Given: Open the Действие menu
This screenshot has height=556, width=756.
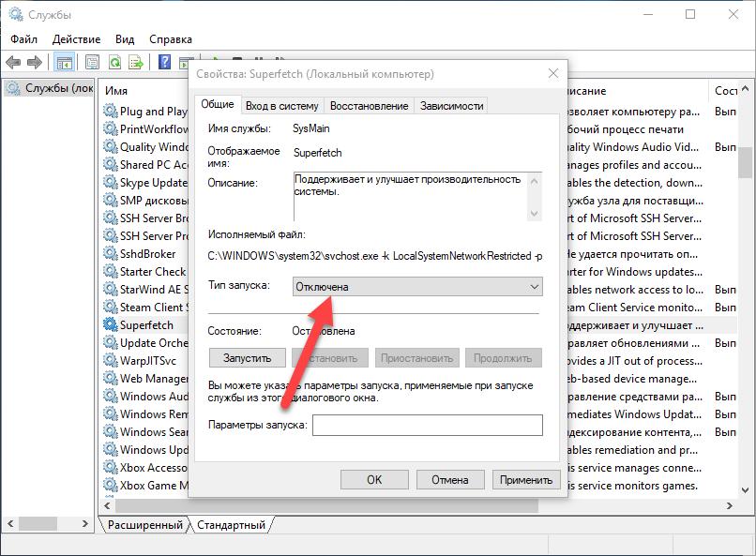Looking at the screenshot, I should 76,39.
